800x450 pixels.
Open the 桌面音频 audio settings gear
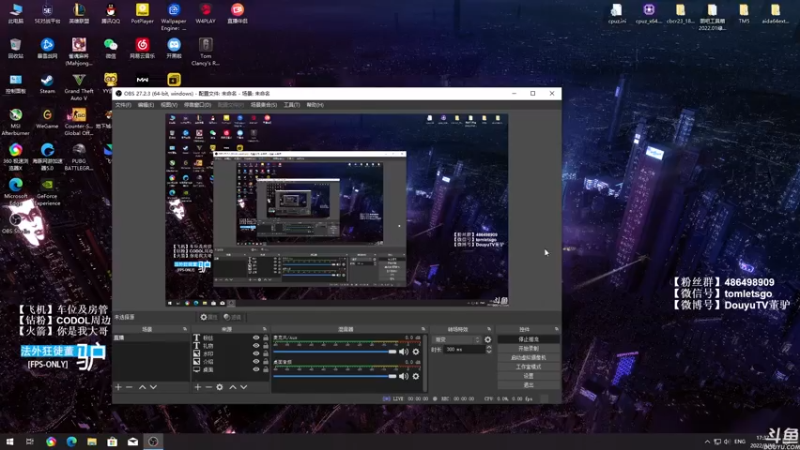coord(416,376)
